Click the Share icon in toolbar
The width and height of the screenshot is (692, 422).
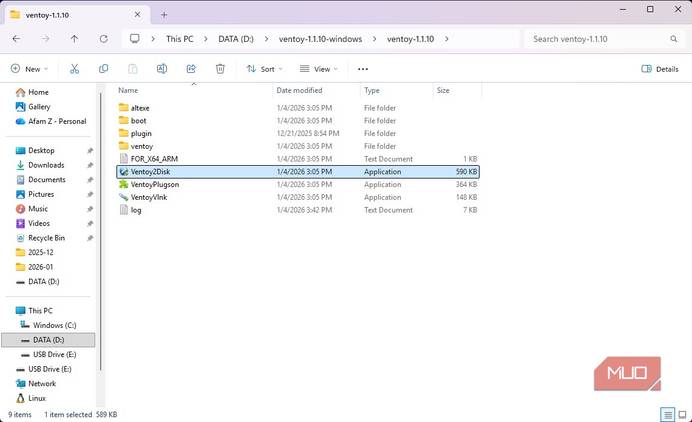(191, 69)
